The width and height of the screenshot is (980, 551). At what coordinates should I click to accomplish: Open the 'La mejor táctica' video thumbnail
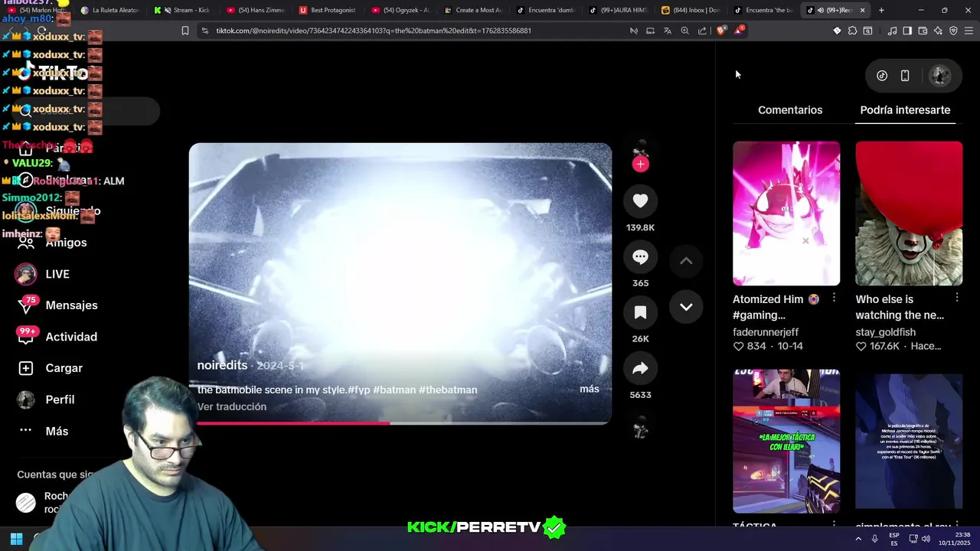point(786,441)
